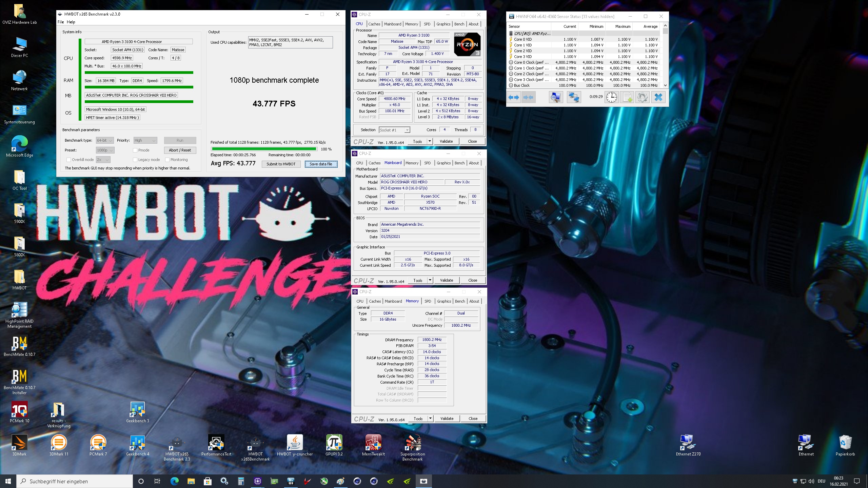Open Microsoft Edge from taskbar
Screen dimensions: 868x488
174,481
